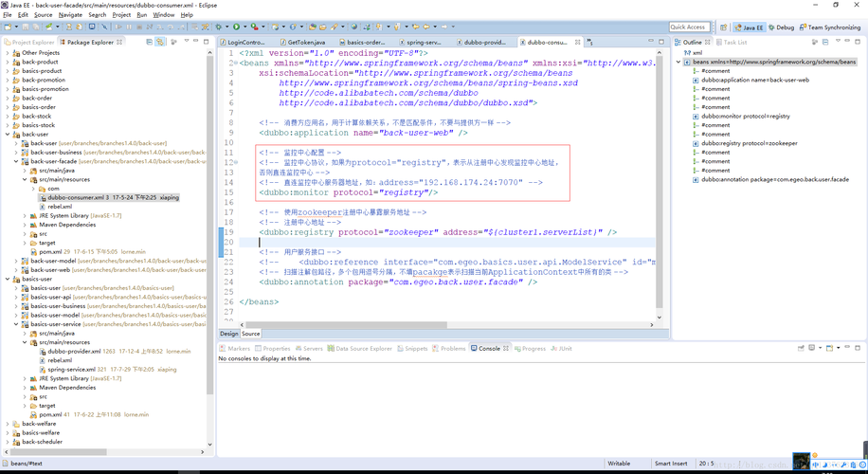Click the Save toolbar icon
Image resolution: width=868 pixels, height=474 pixels.
point(26,27)
